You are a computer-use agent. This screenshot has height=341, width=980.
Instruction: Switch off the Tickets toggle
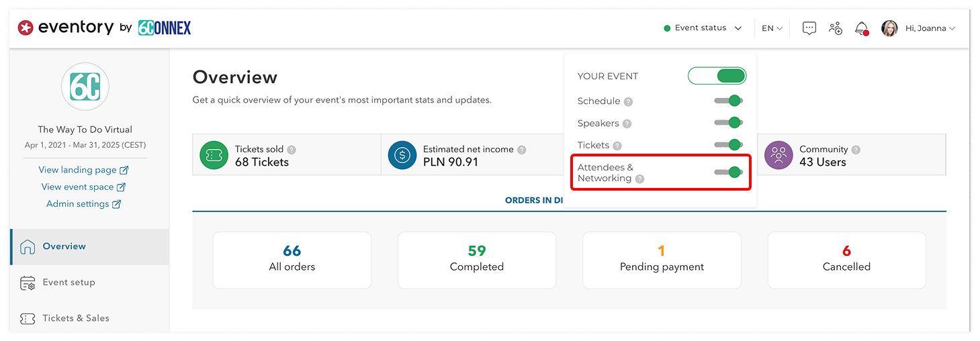(728, 144)
